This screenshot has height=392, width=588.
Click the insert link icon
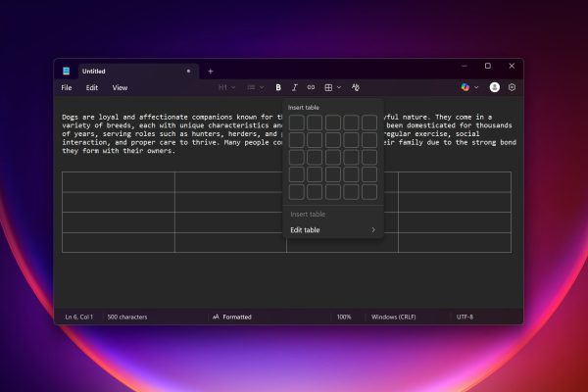[311, 87]
